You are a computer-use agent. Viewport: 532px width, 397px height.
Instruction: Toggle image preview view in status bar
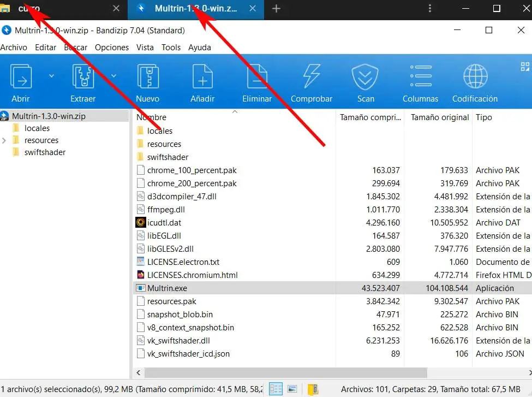292,389
